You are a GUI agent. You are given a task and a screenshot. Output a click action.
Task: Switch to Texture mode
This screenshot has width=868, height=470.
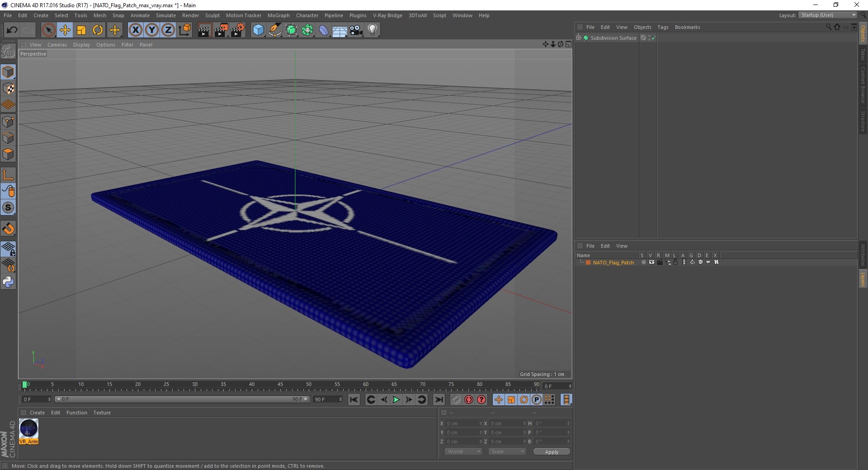tap(8, 89)
